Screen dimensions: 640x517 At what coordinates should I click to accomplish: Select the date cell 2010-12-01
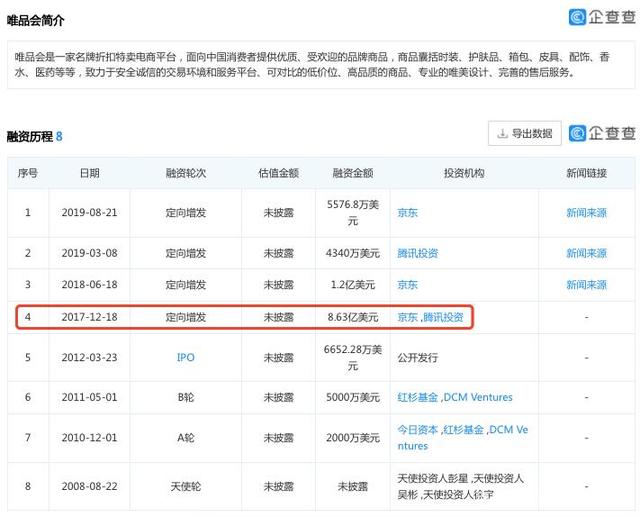pyautogui.click(x=89, y=438)
